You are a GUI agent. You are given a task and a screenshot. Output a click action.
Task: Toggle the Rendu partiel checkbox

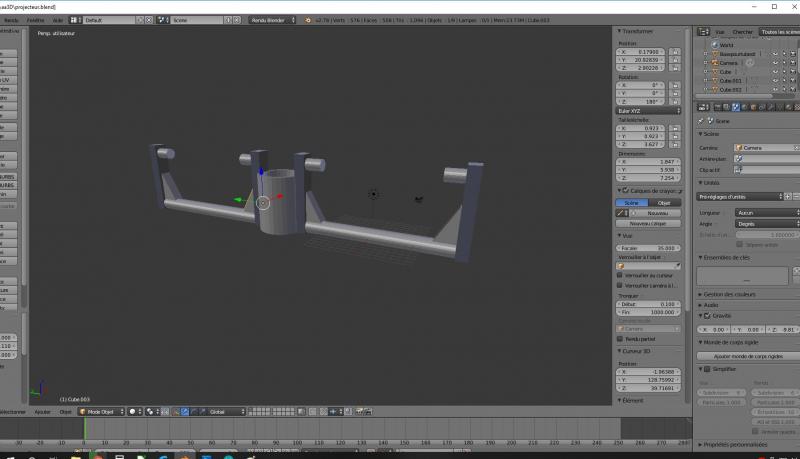point(620,338)
